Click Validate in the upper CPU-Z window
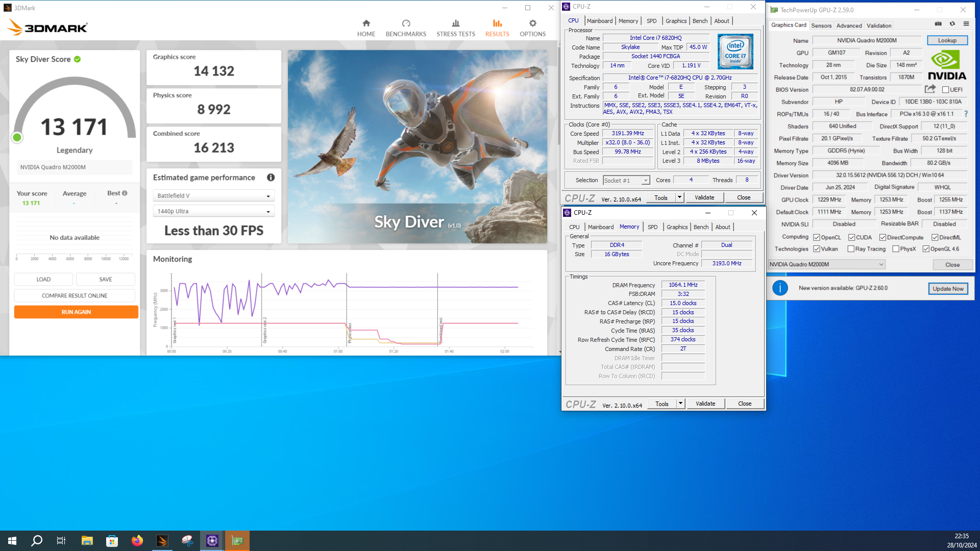The width and height of the screenshot is (980, 551). coord(704,197)
